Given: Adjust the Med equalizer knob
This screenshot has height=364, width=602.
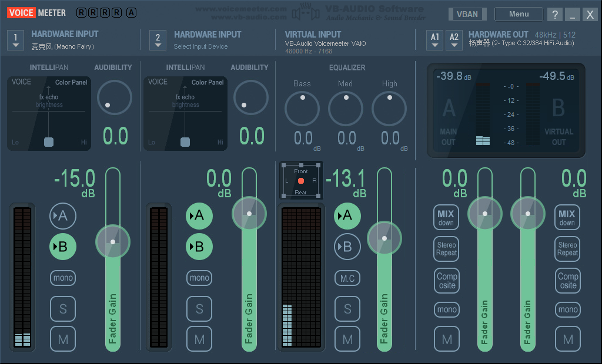Looking at the screenshot, I should tap(346, 109).
